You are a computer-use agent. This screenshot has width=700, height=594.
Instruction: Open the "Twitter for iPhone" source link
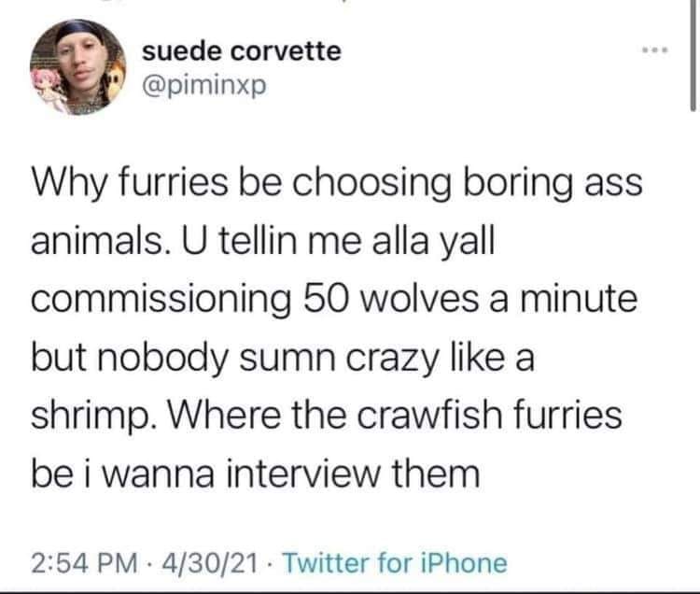click(395, 563)
